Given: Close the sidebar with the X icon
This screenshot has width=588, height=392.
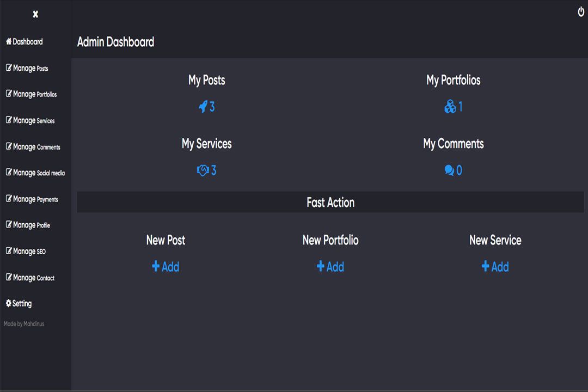Looking at the screenshot, I should coord(35,15).
